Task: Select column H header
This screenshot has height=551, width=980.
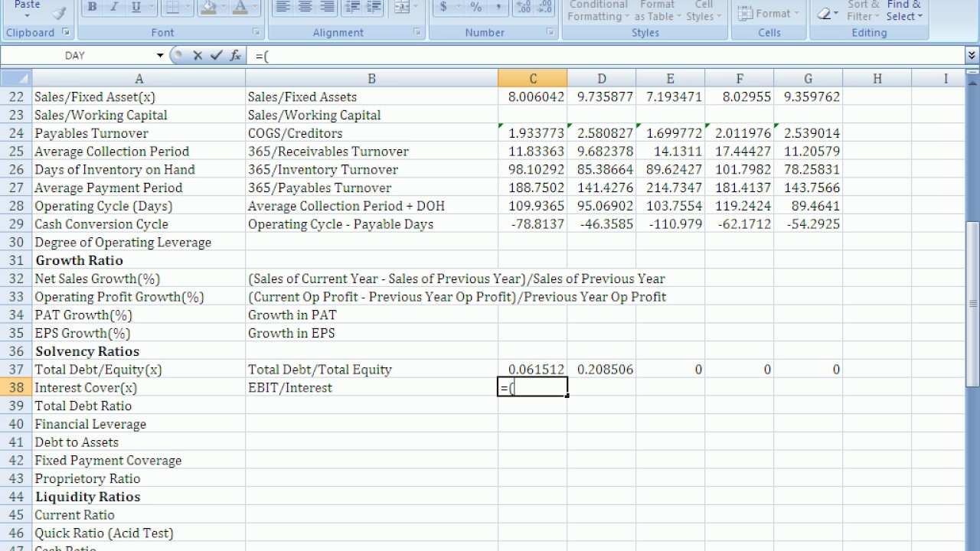Action: (x=877, y=78)
